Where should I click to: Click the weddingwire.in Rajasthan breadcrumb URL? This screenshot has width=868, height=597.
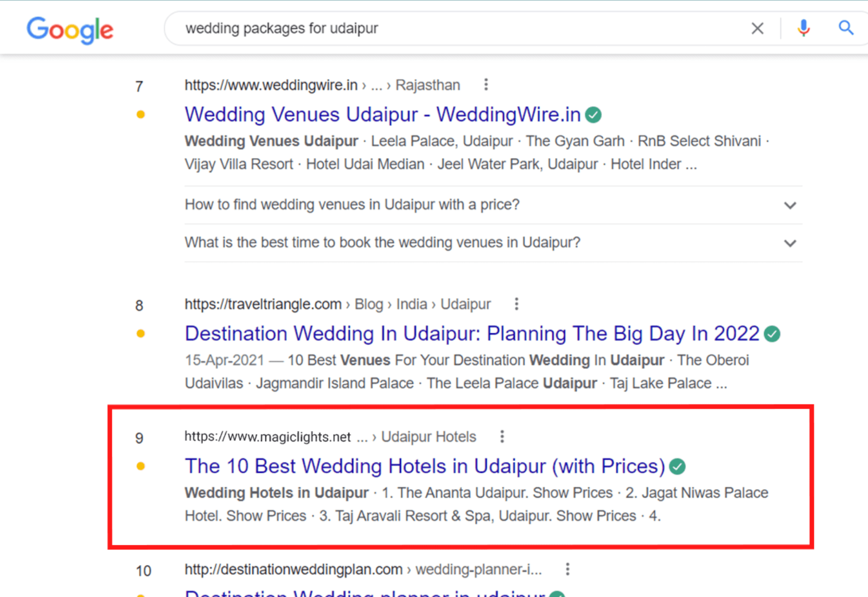(322, 85)
